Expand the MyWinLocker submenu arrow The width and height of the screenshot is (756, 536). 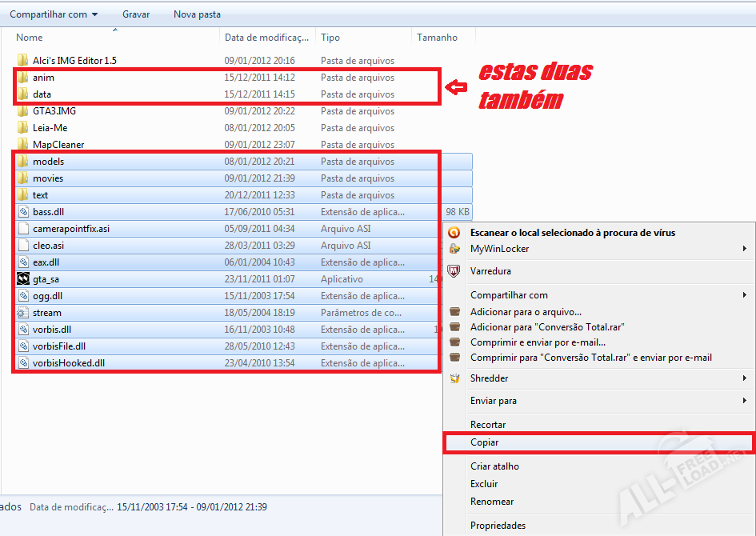[x=745, y=250]
